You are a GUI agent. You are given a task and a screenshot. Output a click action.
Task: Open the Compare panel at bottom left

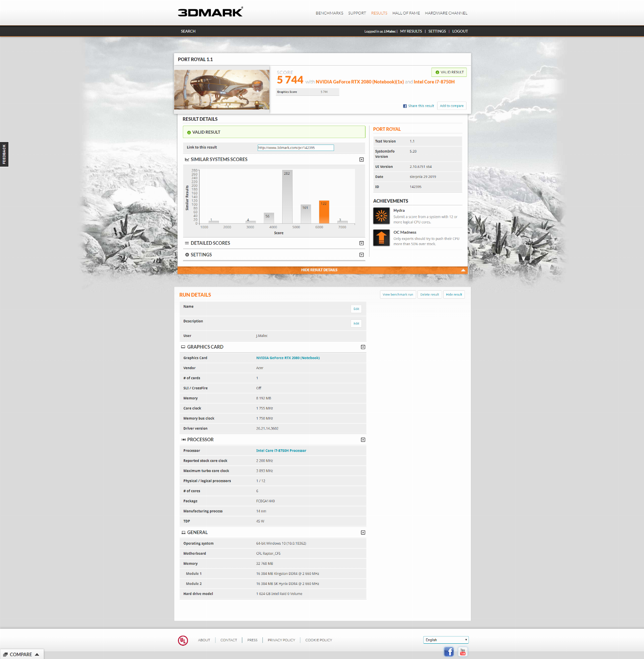[x=22, y=655]
